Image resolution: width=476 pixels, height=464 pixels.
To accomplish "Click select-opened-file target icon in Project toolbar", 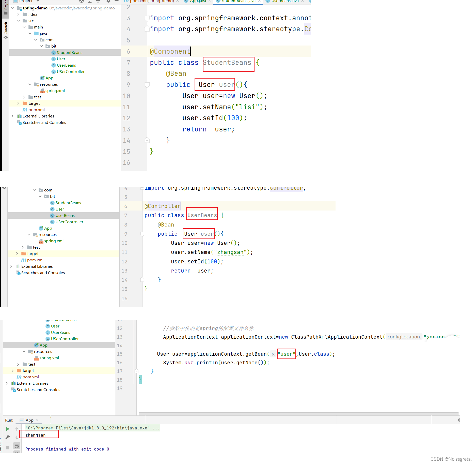I will coord(82,1).
